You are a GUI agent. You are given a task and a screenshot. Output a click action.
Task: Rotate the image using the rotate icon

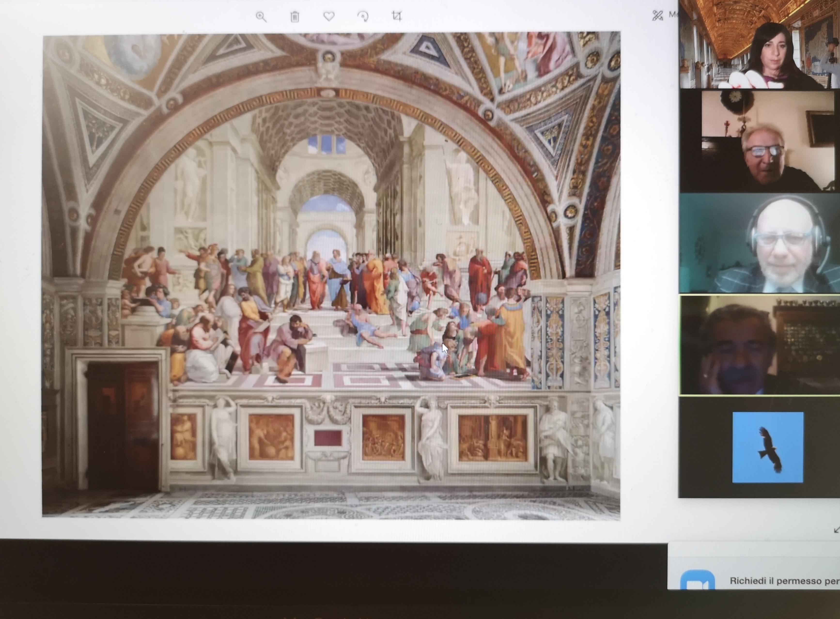click(363, 16)
